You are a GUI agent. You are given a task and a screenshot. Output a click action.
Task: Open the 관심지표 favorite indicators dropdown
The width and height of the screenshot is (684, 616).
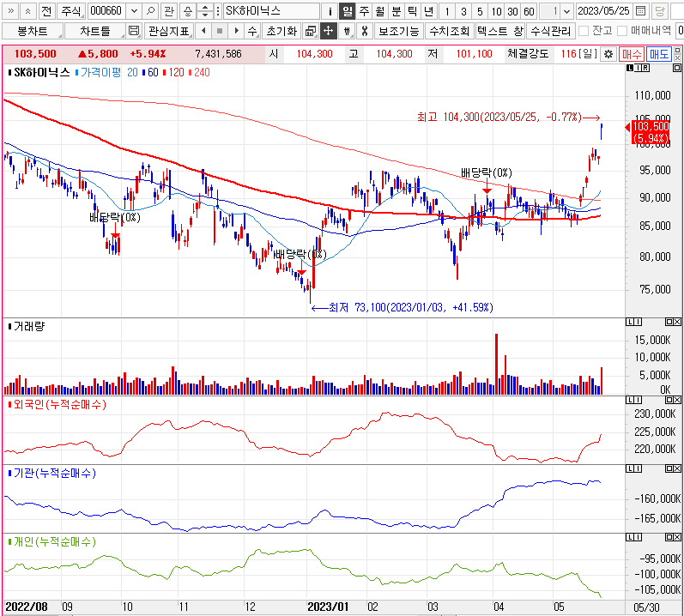[168, 31]
